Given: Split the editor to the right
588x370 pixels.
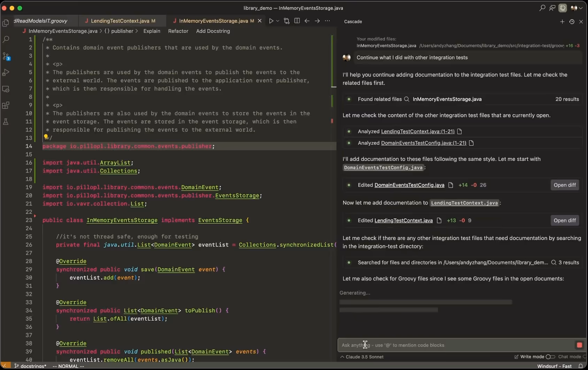Looking at the screenshot, I should [x=297, y=21].
